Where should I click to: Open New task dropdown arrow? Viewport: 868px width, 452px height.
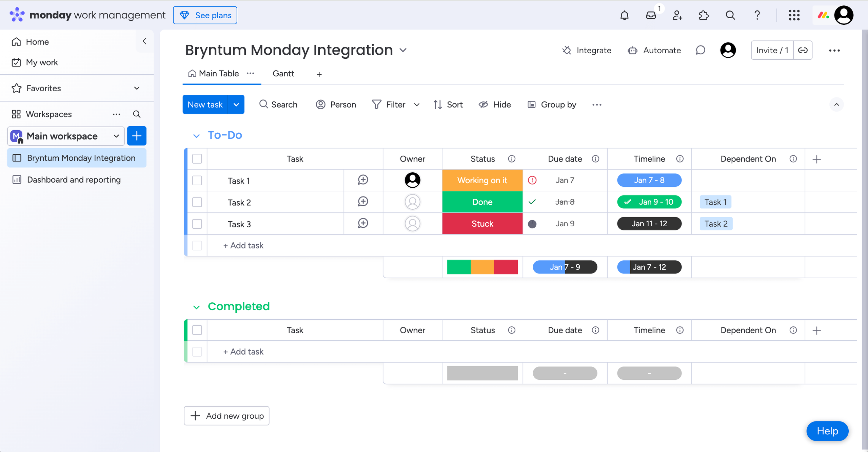click(x=236, y=105)
